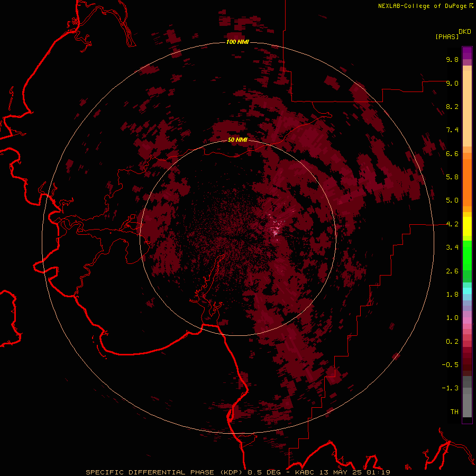Click the 8.2 scale value
This screenshot has width=476, height=476.
[452, 106]
